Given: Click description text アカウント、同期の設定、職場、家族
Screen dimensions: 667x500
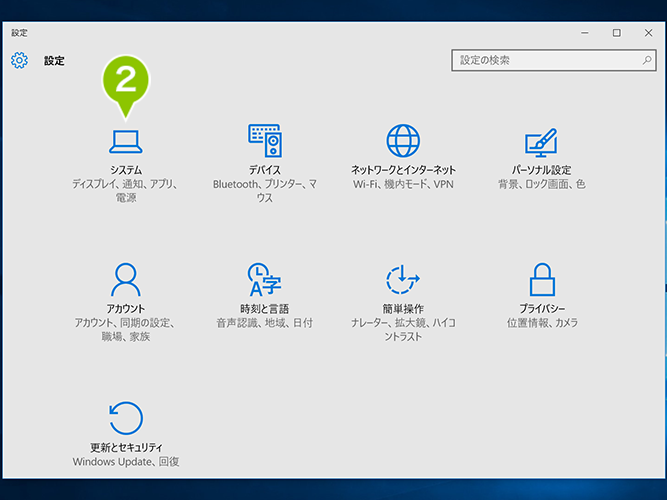Looking at the screenshot, I should point(125,329).
